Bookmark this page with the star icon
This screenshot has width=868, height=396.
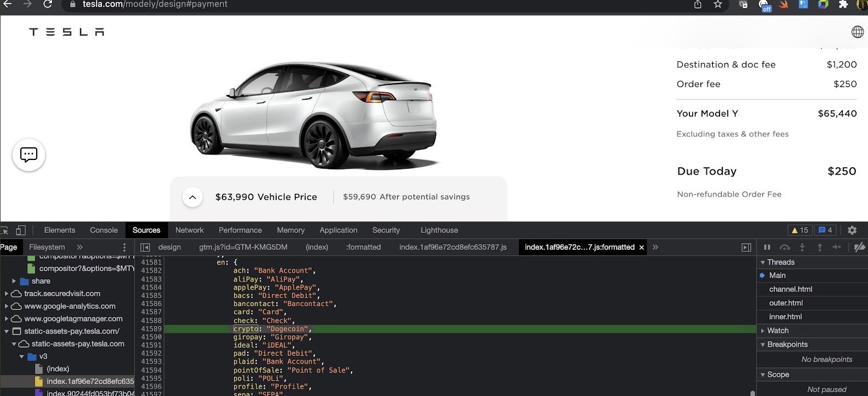[x=718, y=4]
